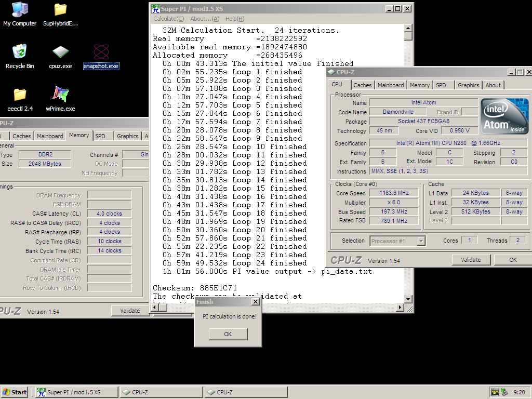Click the Intel Atom inside logo
Screen dimensions: 532x399
tap(504, 116)
